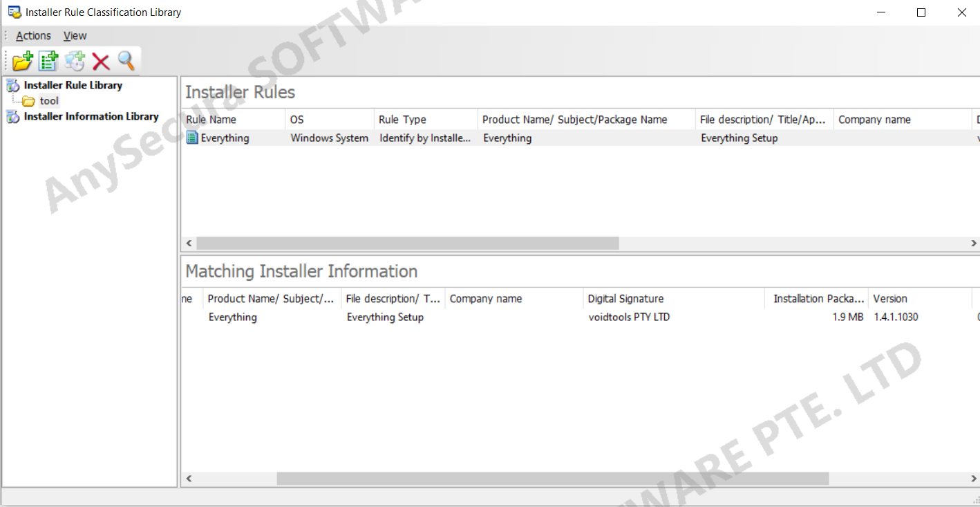This screenshot has width=980, height=507.
Task: Click the 1.9 MB size cell
Action: (848, 317)
